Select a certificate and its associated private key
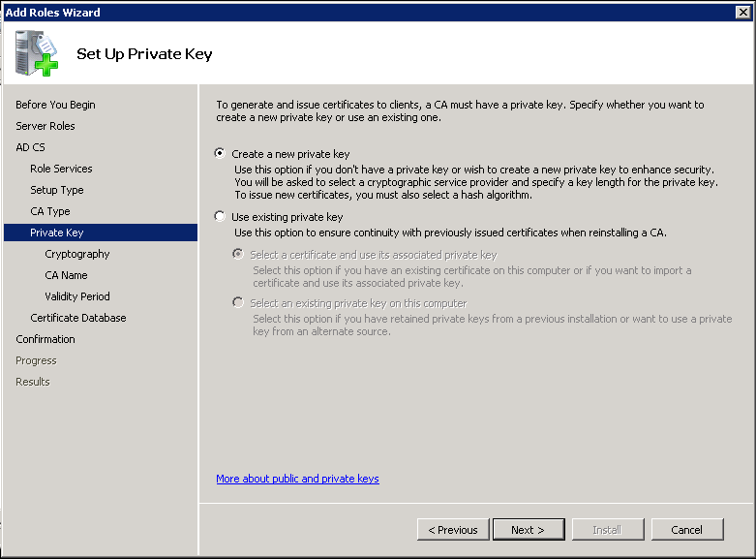Screen dimensions: 756x559 pos(239,255)
